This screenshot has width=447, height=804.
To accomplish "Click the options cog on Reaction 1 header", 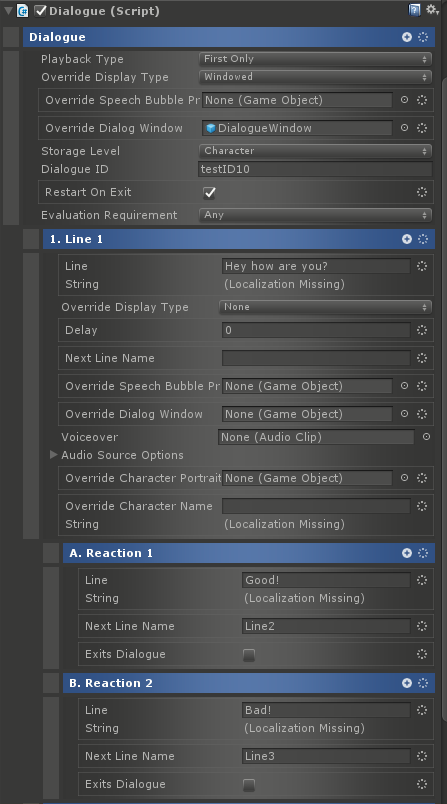I will tap(423, 553).
